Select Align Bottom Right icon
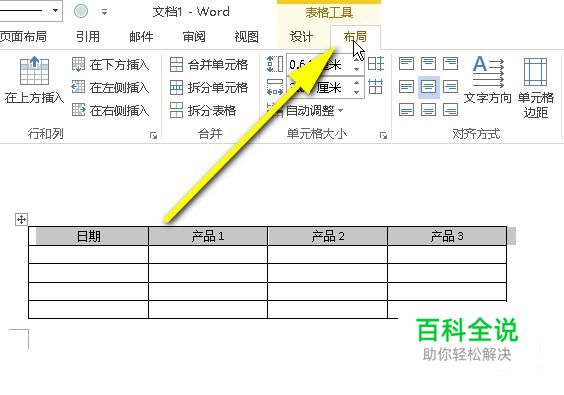Screen dimensions: 564x395 click(450, 110)
